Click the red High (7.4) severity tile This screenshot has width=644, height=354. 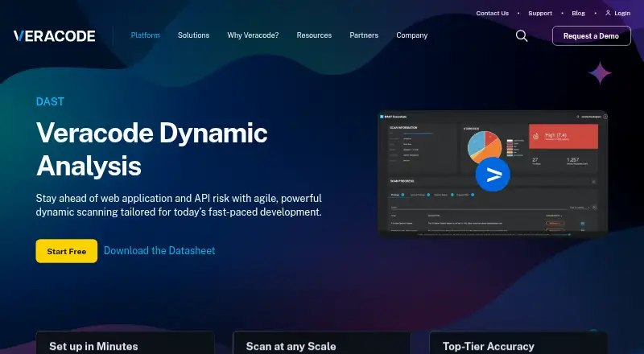pos(563,136)
